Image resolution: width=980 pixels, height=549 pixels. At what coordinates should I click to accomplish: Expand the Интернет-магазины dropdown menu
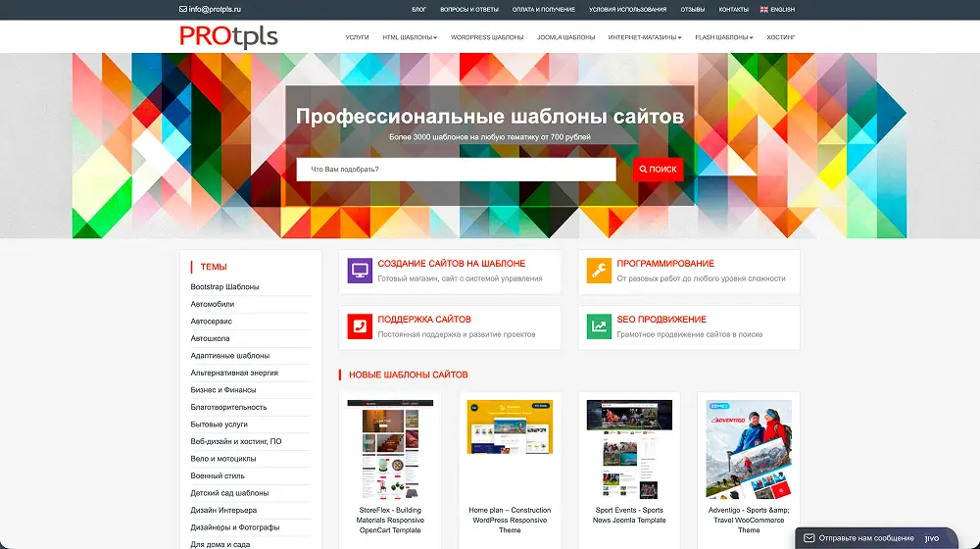[645, 37]
